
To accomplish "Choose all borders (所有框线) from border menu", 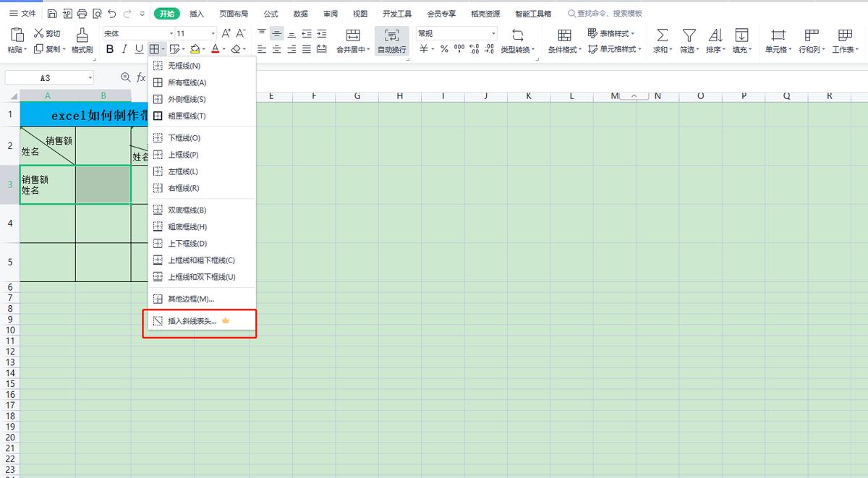I will [187, 82].
